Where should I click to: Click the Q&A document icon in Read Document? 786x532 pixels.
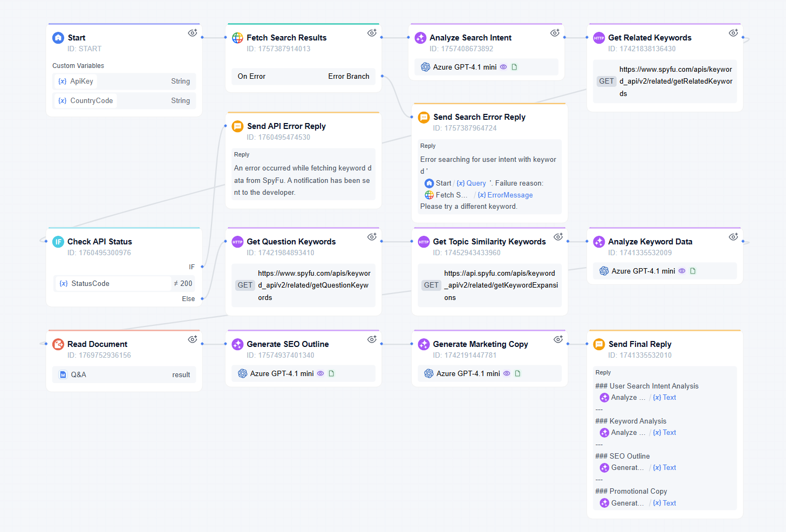click(63, 374)
